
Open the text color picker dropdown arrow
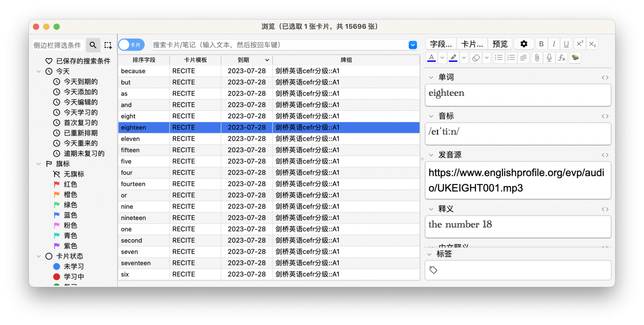(x=442, y=57)
